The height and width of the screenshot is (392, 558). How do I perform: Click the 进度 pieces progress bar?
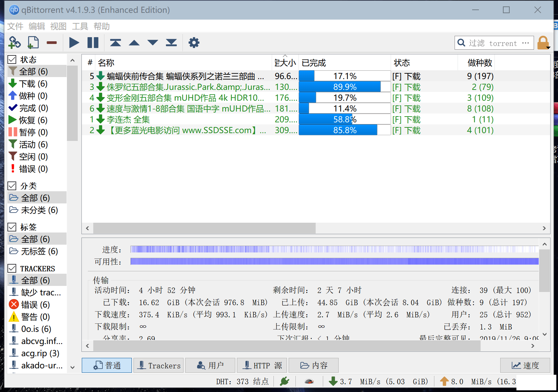(x=335, y=249)
